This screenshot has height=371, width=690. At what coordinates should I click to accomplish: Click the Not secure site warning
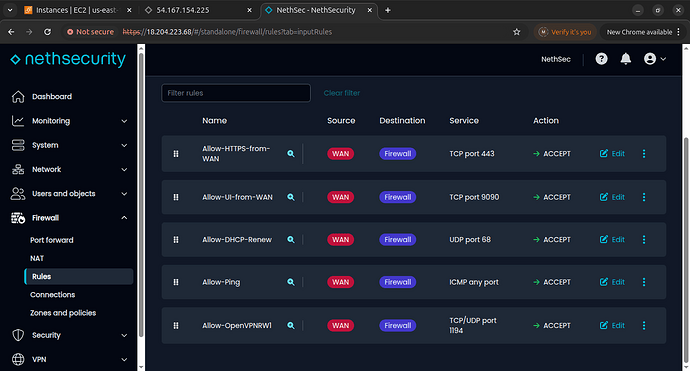[x=90, y=32]
